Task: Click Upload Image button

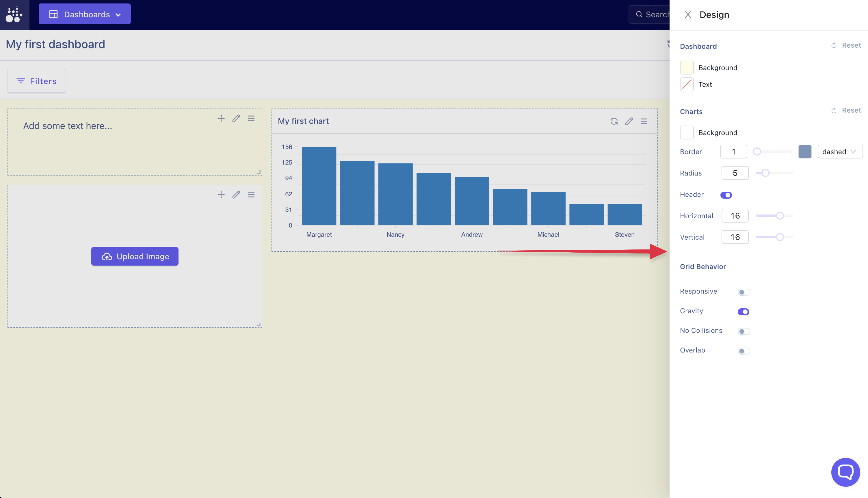Action: (135, 256)
